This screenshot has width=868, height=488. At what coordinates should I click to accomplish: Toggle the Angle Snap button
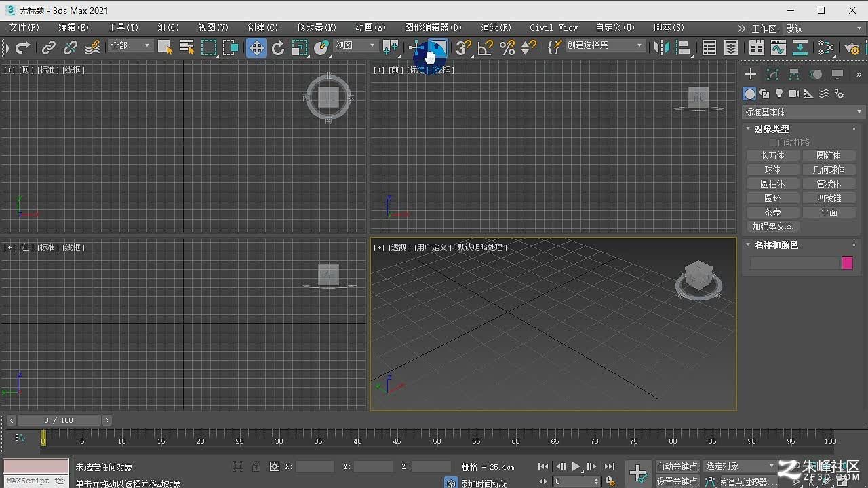click(x=486, y=47)
